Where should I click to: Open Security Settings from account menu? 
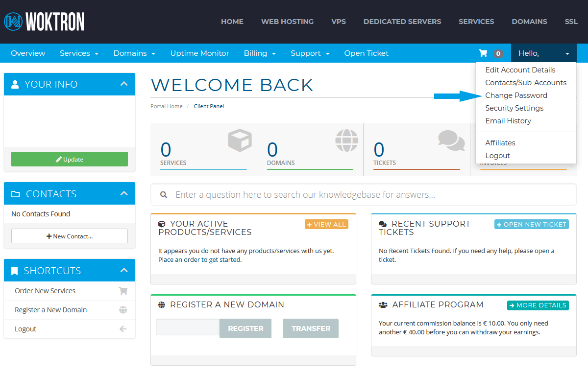tap(514, 108)
